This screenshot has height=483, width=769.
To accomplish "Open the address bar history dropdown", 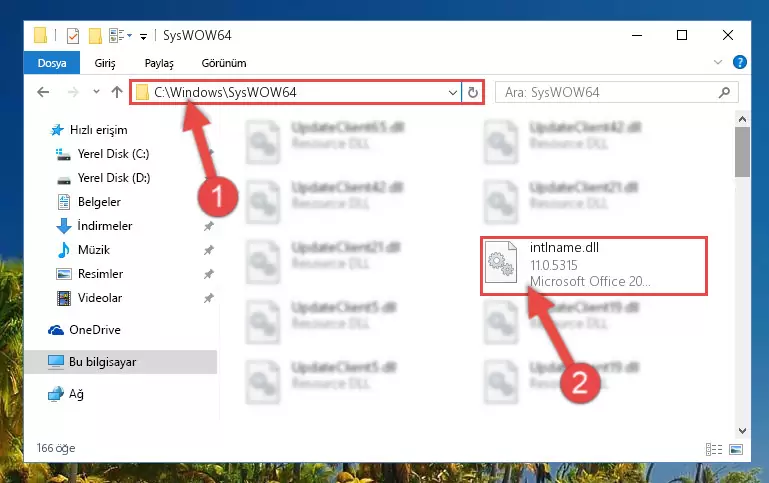I will tap(453, 92).
